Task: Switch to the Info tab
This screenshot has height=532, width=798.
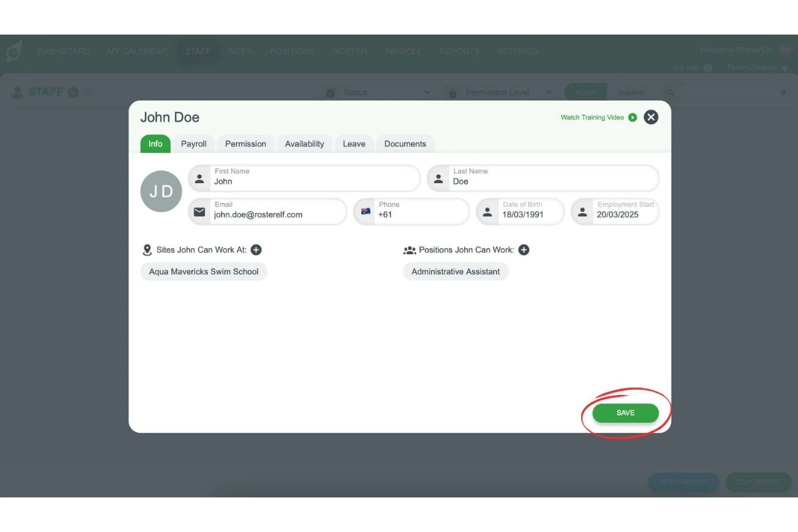Action: (156, 144)
